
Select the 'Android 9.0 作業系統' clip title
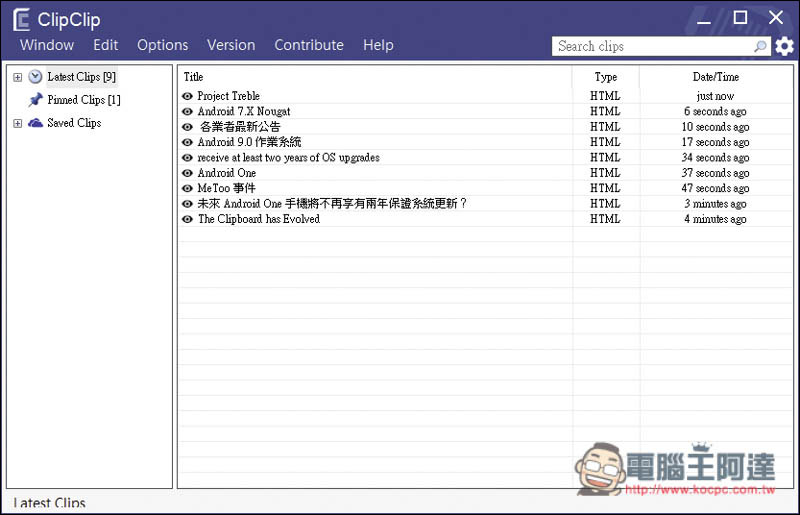click(249, 142)
